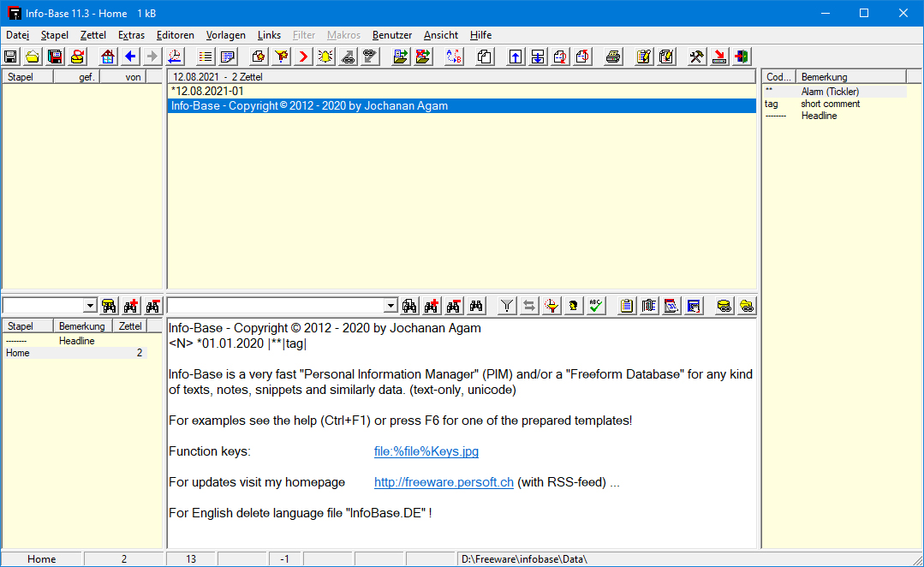Click the exit door icon

point(742,57)
